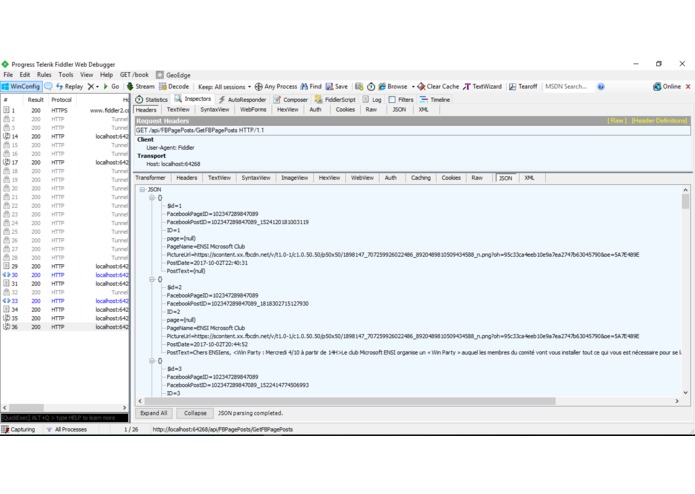Click the Go resume button
This screenshot has height=494, width=695.
click(111, 86)
